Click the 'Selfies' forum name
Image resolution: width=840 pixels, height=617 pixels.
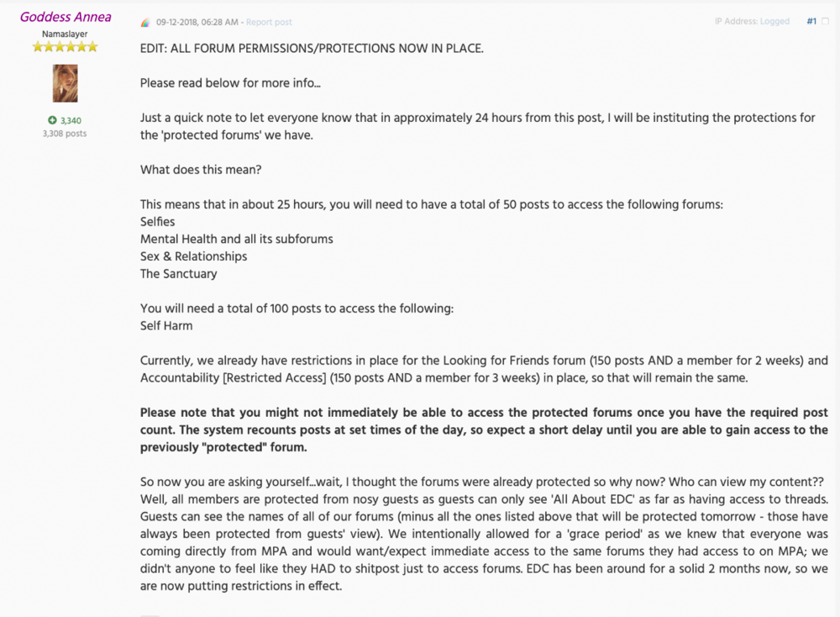[158, 221]
